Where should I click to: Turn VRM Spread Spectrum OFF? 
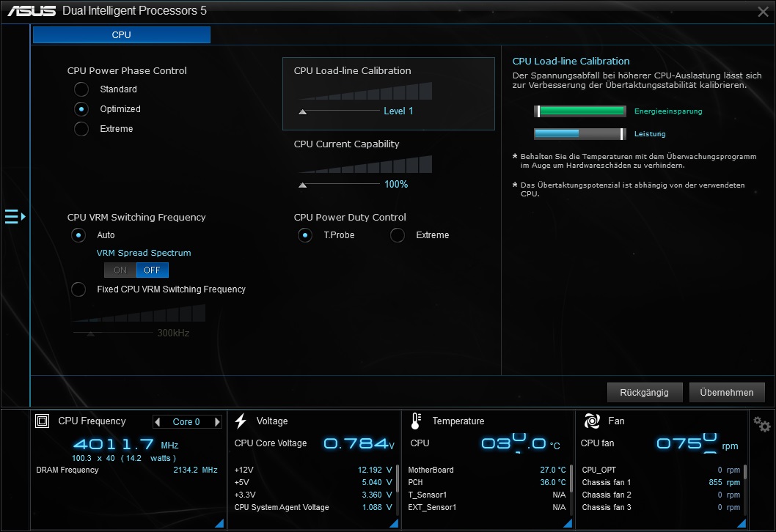click(x=152, y=270)
